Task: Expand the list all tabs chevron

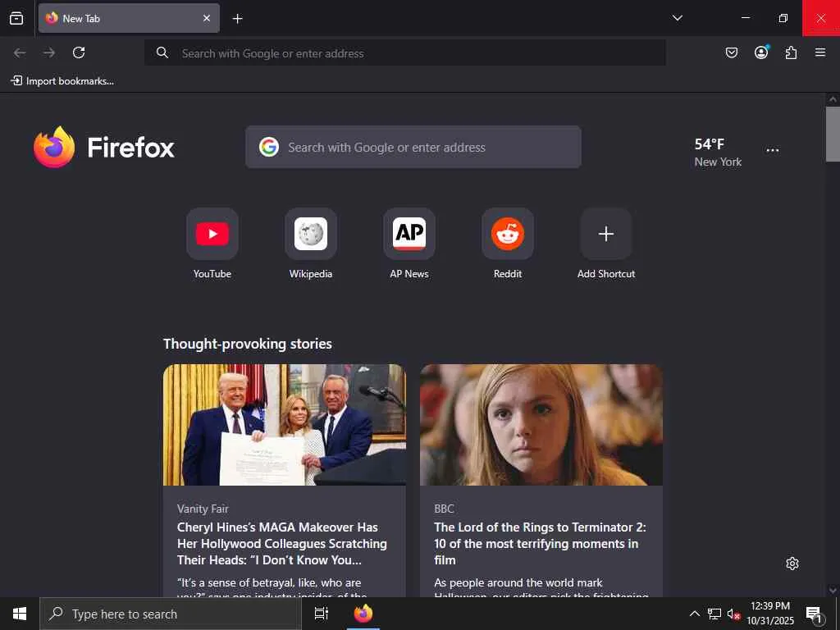Action: click(x=677, y=18)
